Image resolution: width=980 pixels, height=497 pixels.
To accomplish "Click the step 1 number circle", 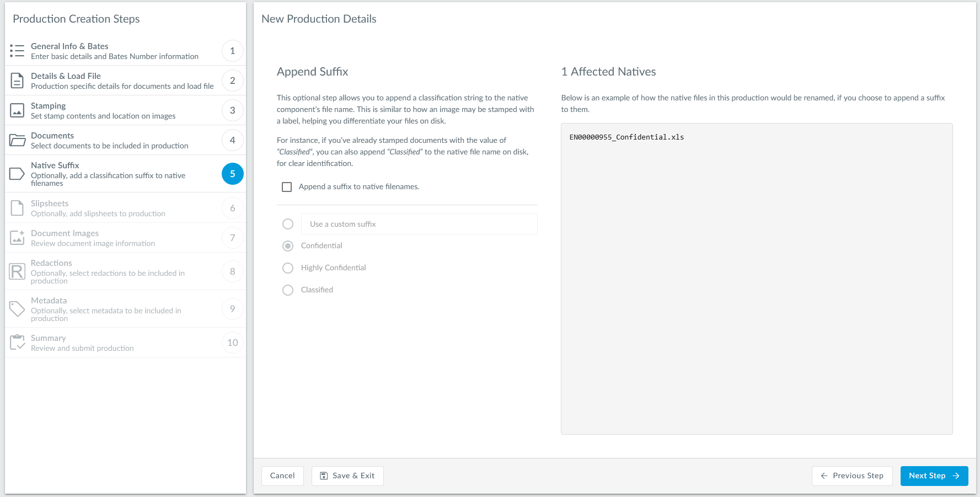I will (232, 51).
